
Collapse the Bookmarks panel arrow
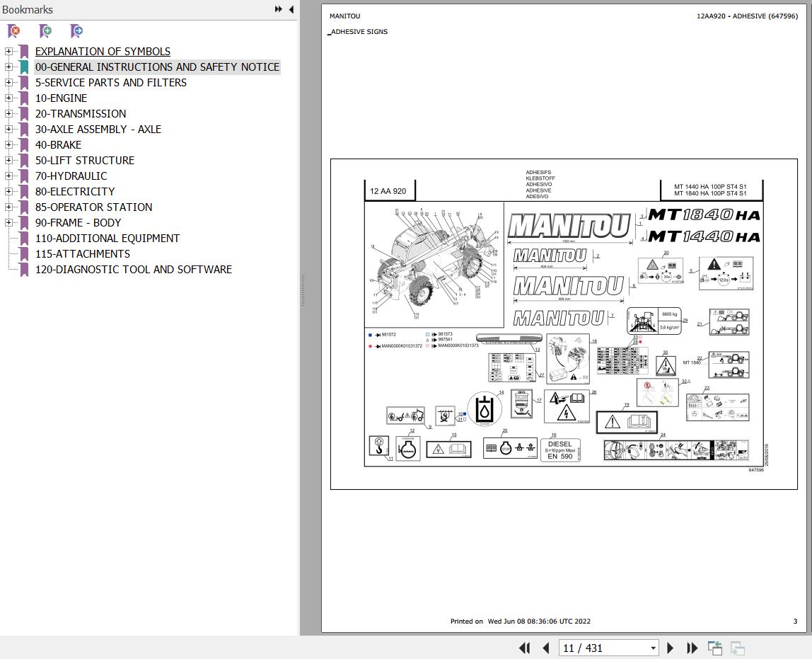[291, 8]
